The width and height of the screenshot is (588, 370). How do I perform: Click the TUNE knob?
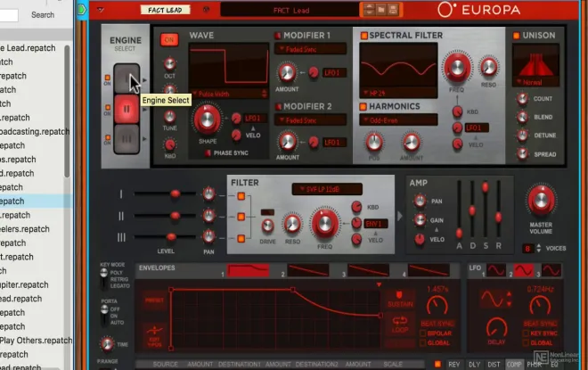coord(169,117)
